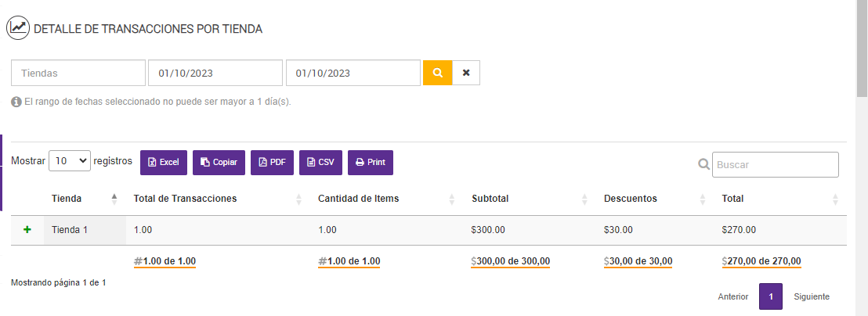Open the Mostrar registros count dropdown

pyautogui.click(x=70, y=161)
